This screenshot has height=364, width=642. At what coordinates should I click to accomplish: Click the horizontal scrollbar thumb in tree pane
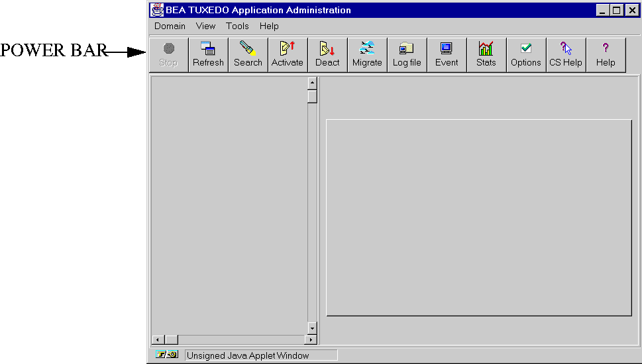click(171, 340)
